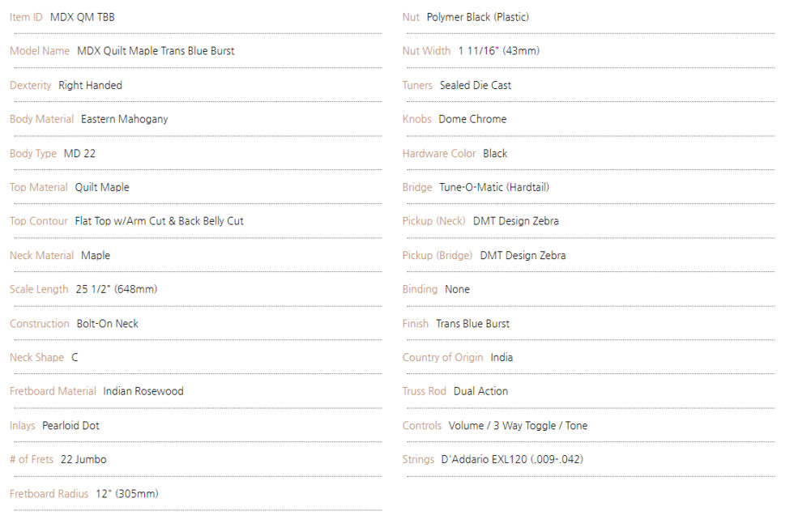Click the Body Type label
The width and height of the screenshot is (794, 532).
33,153
